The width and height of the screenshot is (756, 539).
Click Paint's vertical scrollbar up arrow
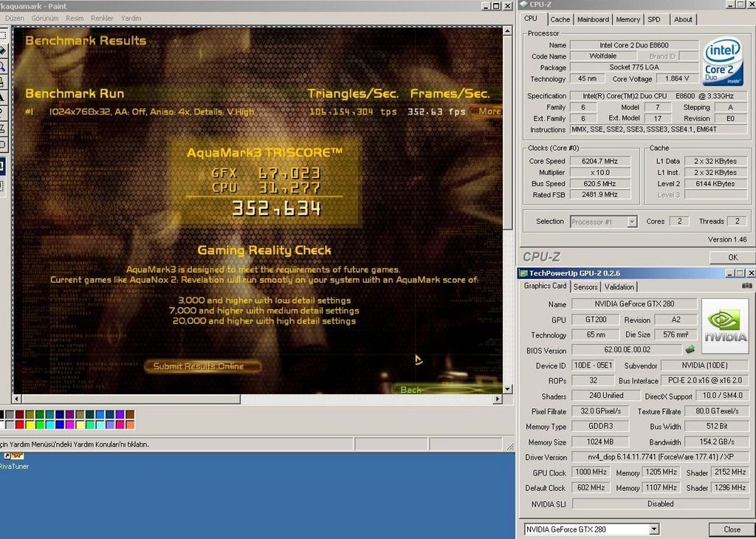507,31
